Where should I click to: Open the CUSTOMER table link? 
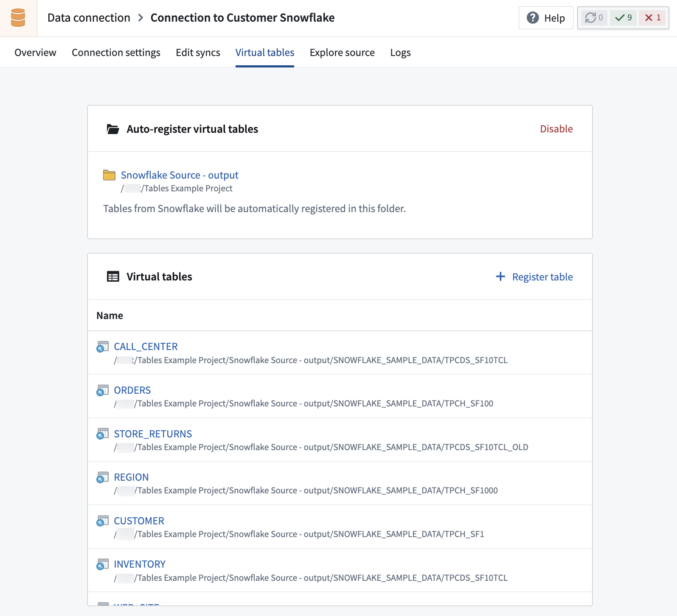[x=139, y=521]
